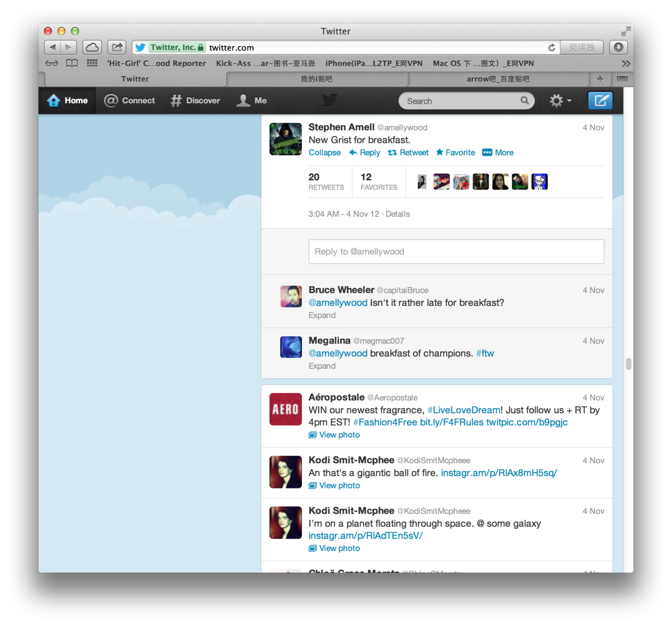The image size is (672, 626).
Task: Open the Kick-Ass 图书-亚马逊 bookmark
Action: click(x=266, y=63)
